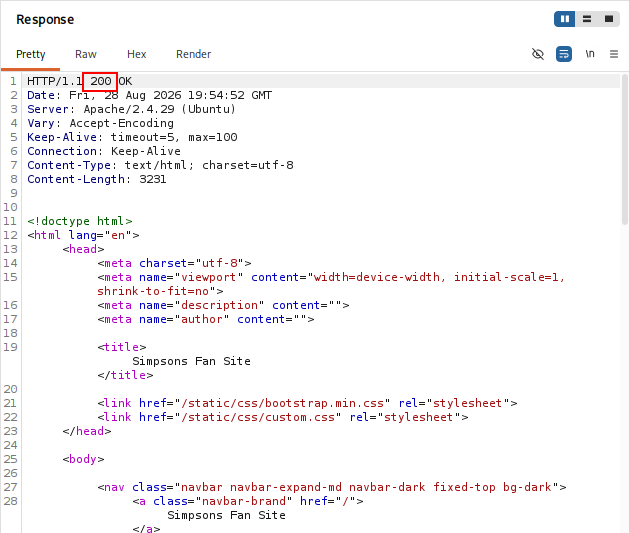Viewport: 629px width, 533px height.
Task: Click the 200 status code
Action: point(100,81)
